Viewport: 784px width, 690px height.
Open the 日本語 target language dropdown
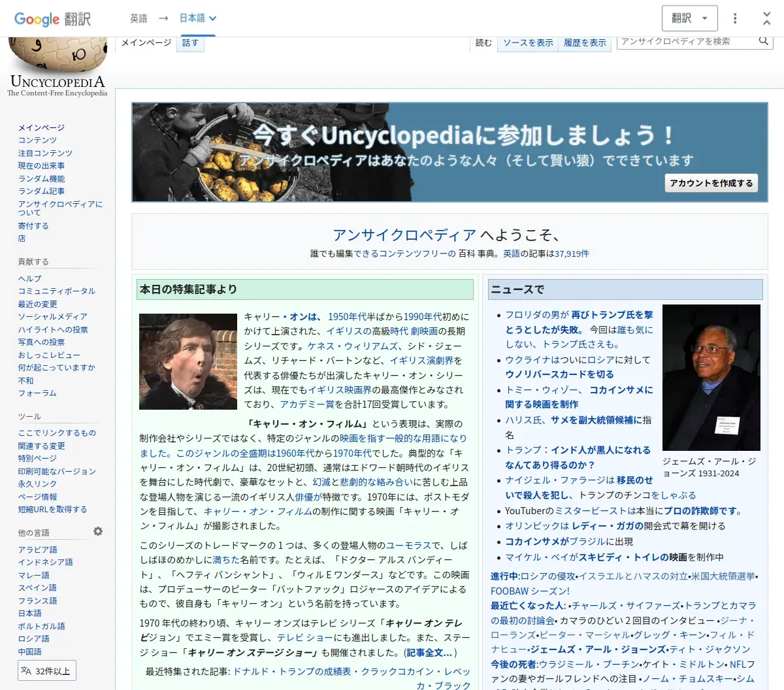tap(197, 18)
